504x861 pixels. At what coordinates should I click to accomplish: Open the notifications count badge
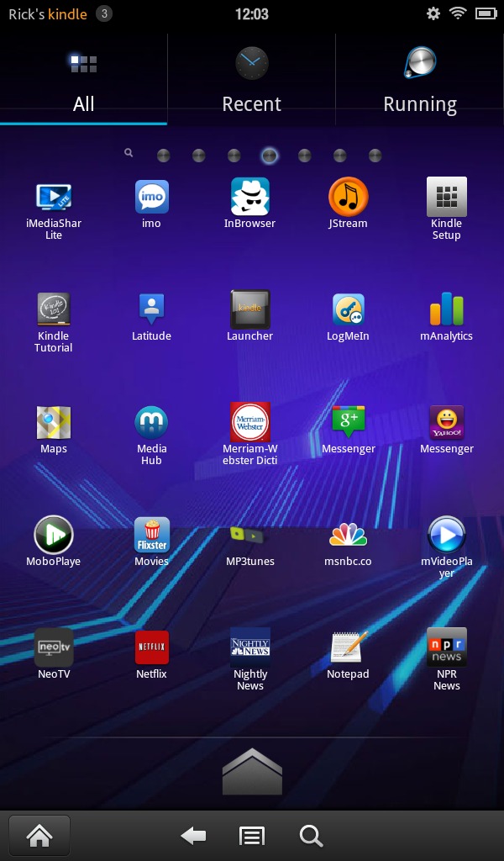pos(104,13)
